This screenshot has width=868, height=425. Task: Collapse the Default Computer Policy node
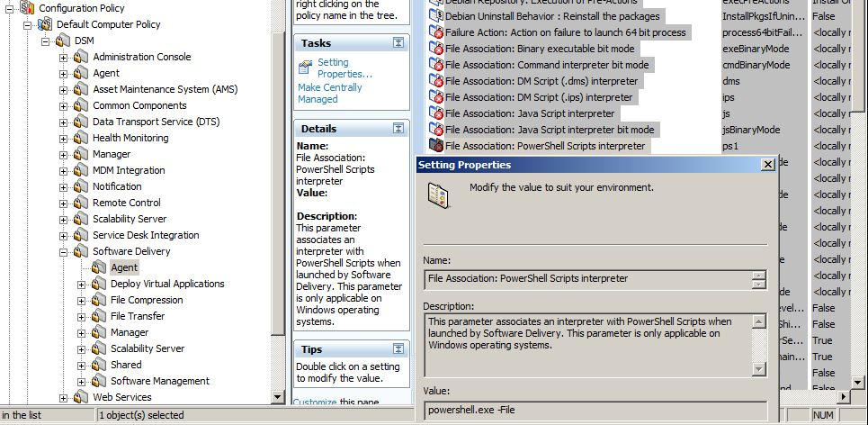click(x=27, y=25)
